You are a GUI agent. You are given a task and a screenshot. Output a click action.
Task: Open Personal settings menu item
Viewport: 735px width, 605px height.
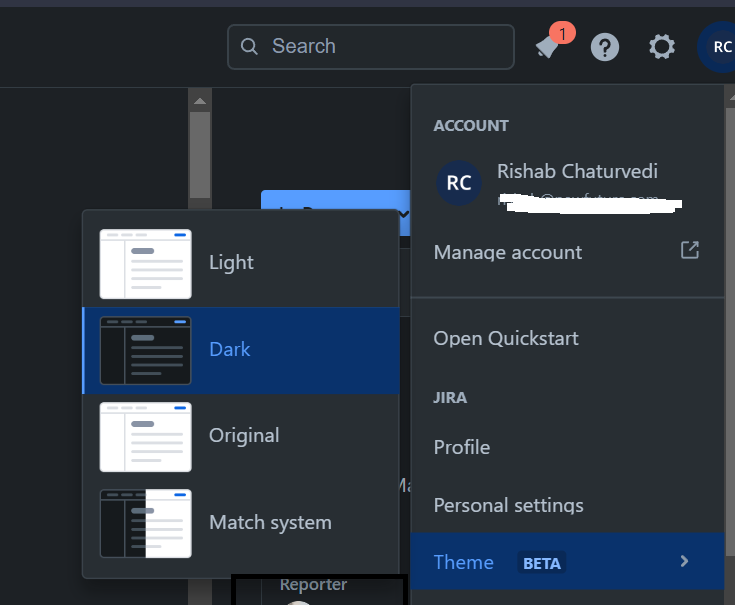[x=508, y=505]
